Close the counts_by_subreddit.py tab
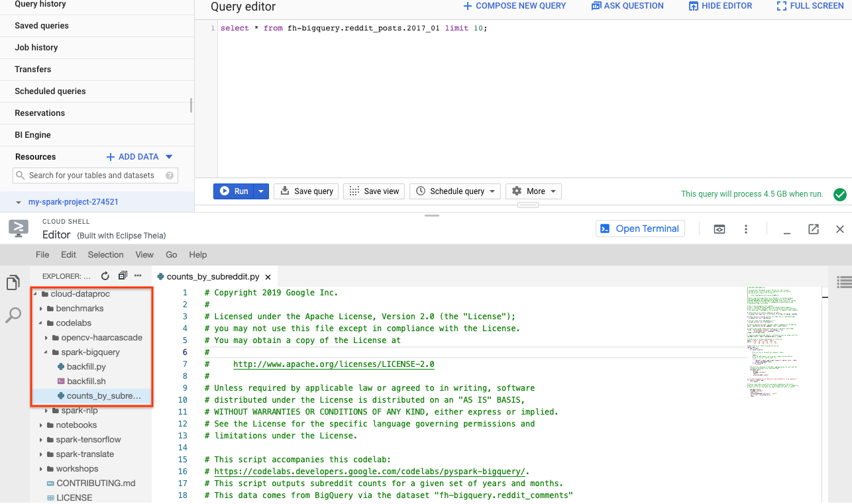Image resolution: width=852 pixels, height=504 pixels. coord(268,277)
